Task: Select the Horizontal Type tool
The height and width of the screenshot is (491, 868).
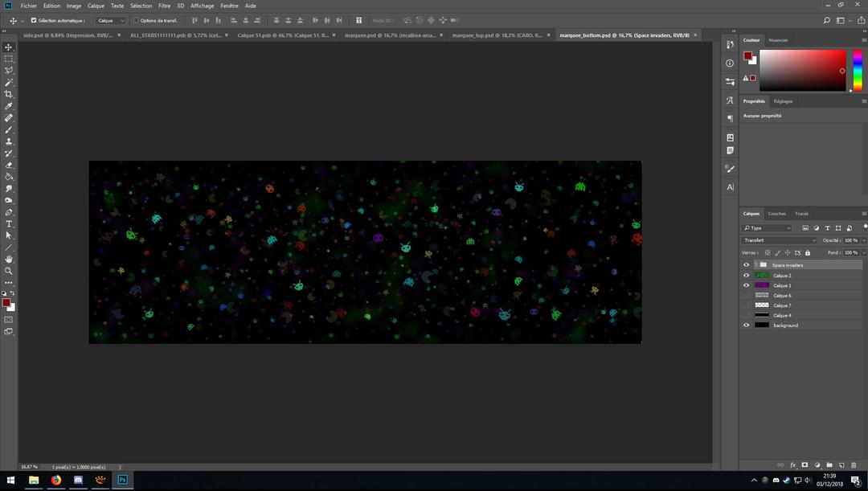Action: click(8, 223)
